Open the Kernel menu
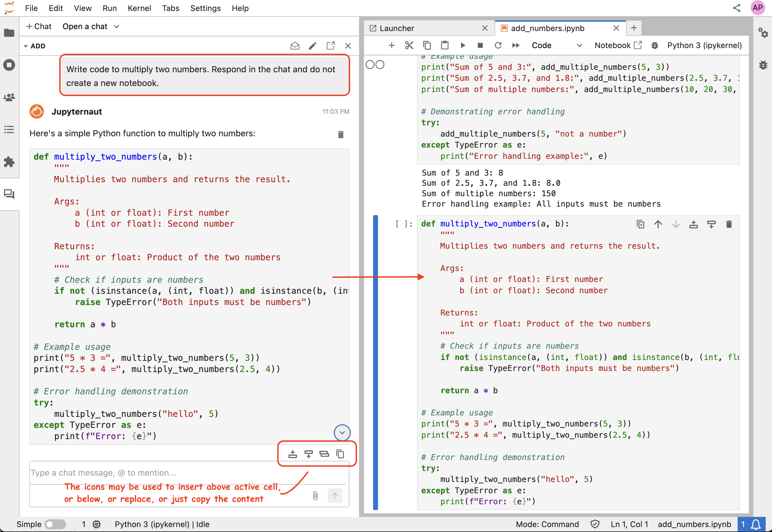This screenshot has width=772, height=532. [x=139, y=8]
